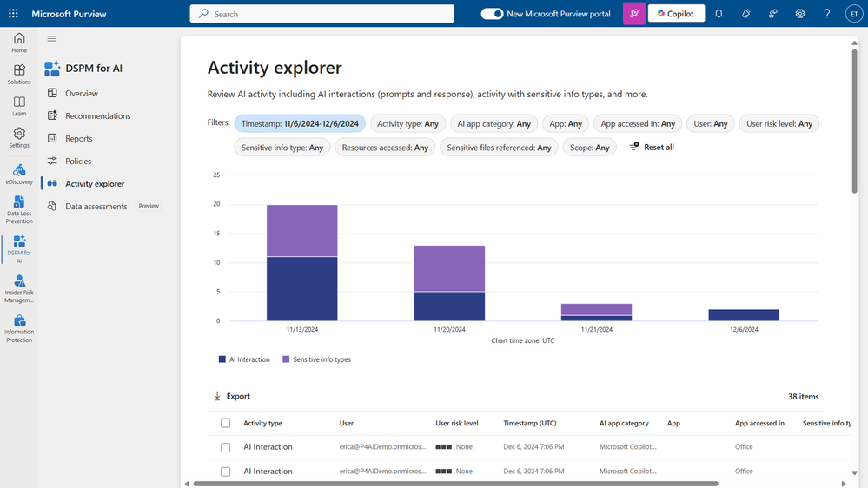The width and height of the screenshot is (868, 488).
Task: Click Reset all filters
Action: click(652, 148)
